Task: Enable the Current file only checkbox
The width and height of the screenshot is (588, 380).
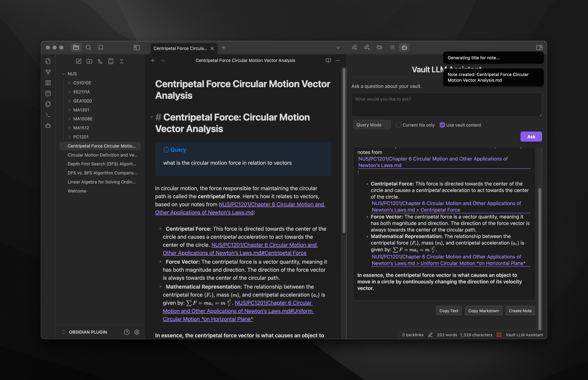Action: pyautogui.click(x=398, y=125)
